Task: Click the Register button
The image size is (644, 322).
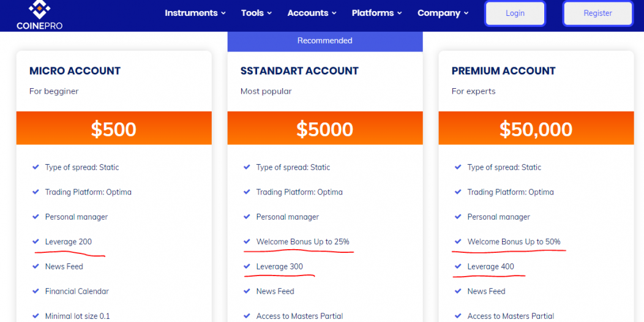Action: [598, 13]
